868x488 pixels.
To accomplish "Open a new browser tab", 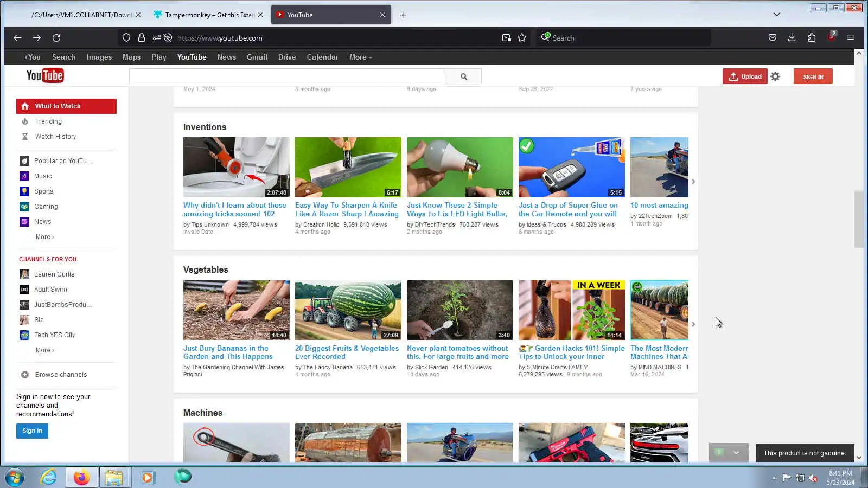I will click(x=403, y=15).
